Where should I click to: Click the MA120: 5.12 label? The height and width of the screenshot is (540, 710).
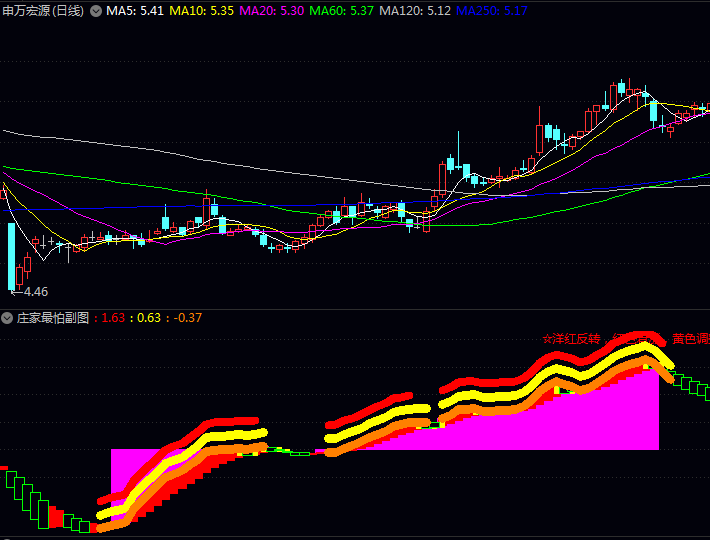(415, 11)
